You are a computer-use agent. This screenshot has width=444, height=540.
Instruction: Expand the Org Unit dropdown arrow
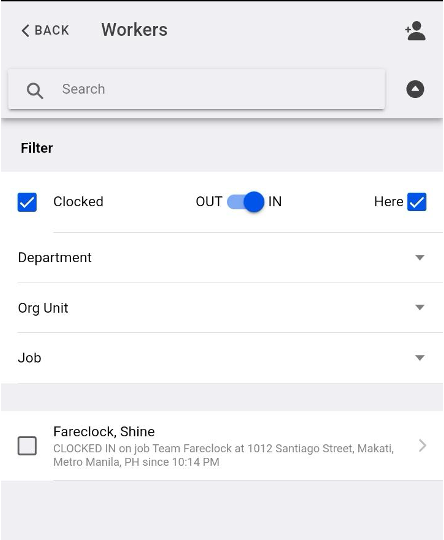click(420, 307)
